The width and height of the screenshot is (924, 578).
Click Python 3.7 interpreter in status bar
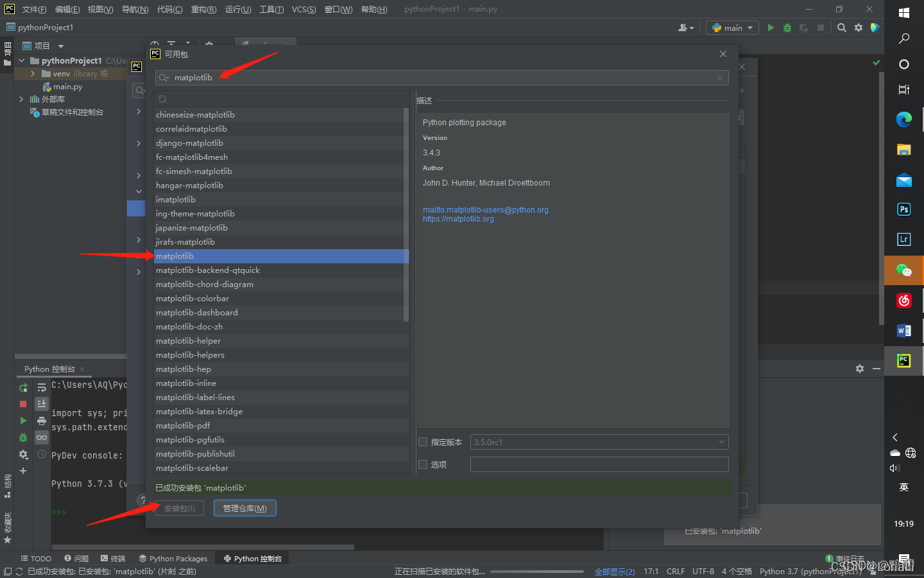pos(810,572)
